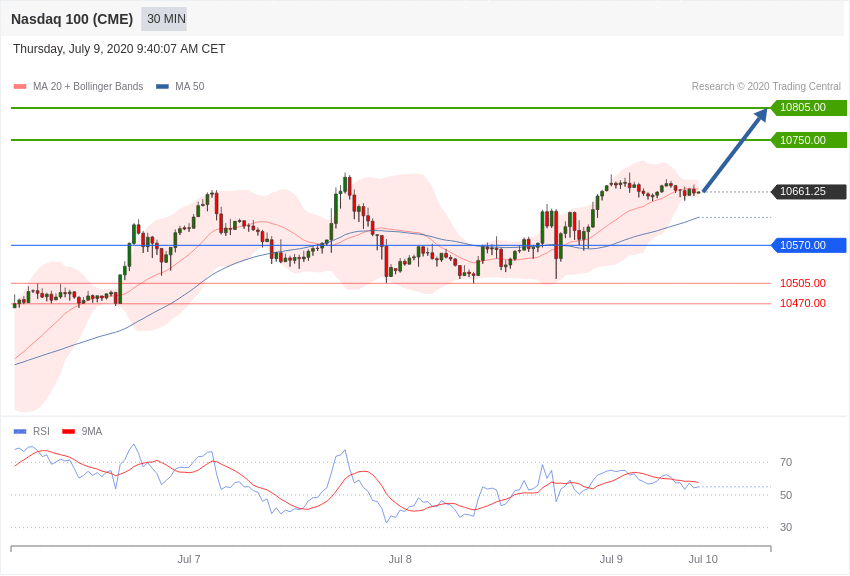Click the RSI 30 axis value
850x576 pixels.
pyautogui.click(x=786, y=527)
